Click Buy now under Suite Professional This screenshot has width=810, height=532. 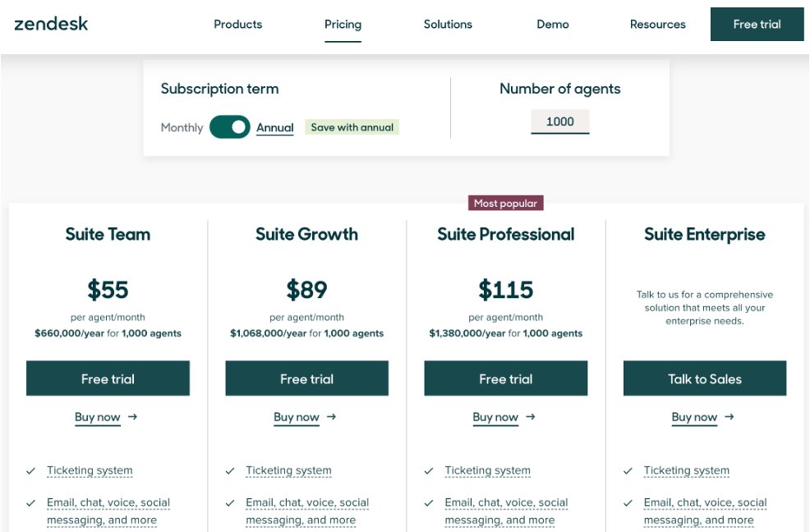pos(495,417)
